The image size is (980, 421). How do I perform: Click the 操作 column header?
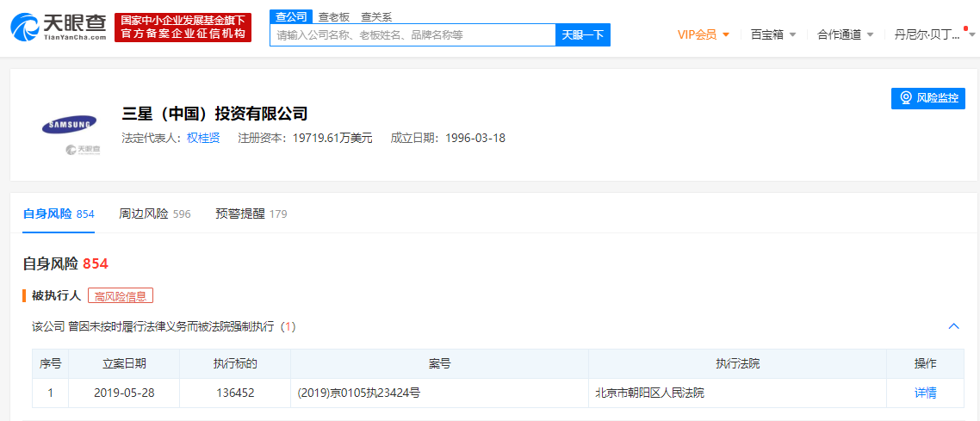925,363
